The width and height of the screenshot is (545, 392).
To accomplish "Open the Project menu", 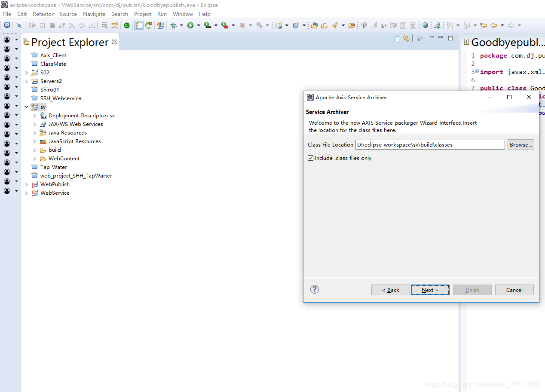I will coord(143,14).
